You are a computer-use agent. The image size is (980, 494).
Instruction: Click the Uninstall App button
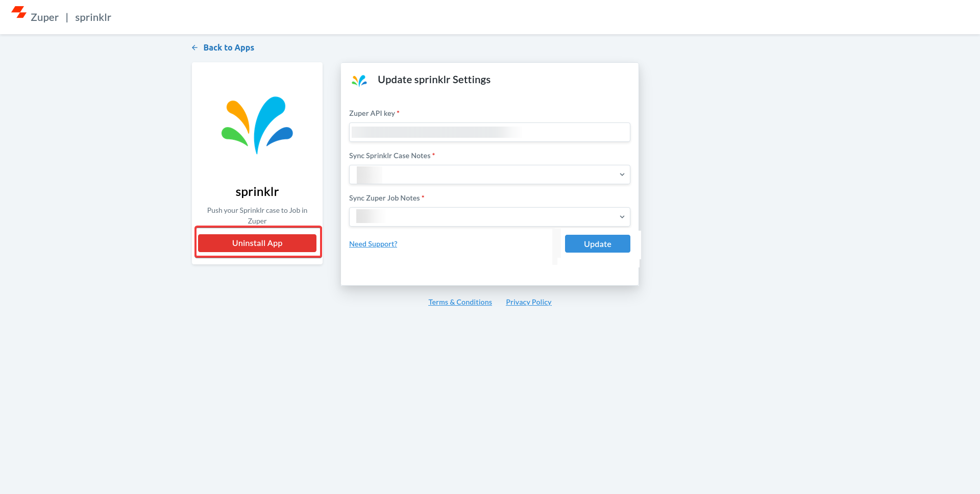pos(257,243)
